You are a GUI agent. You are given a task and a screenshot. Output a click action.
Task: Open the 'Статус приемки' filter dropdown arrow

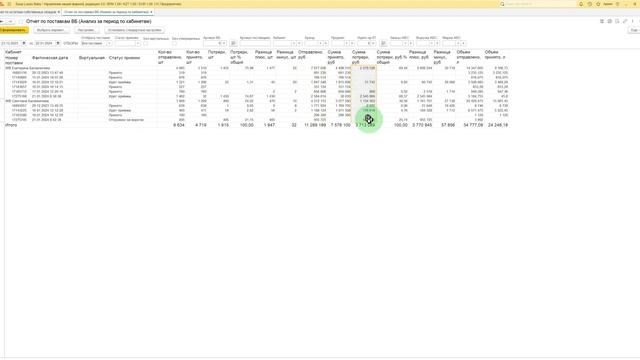pyautogui.click(x=138, y=43)
